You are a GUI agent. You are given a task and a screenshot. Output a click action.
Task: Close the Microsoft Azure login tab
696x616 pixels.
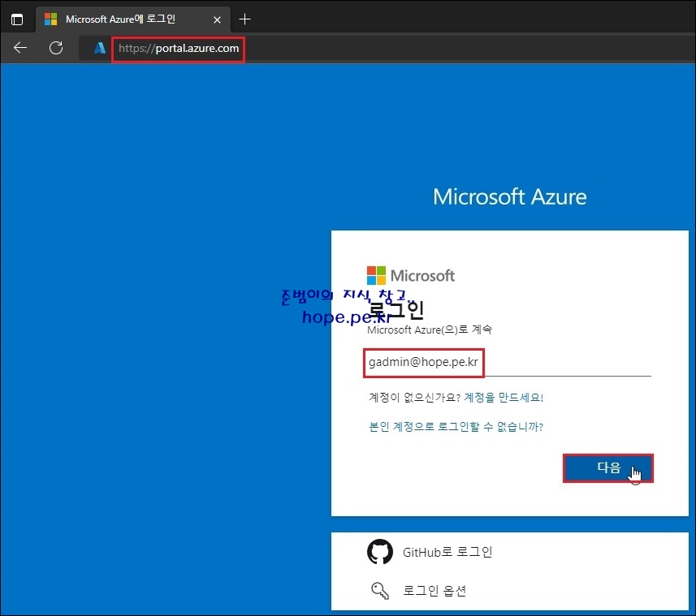217,19
